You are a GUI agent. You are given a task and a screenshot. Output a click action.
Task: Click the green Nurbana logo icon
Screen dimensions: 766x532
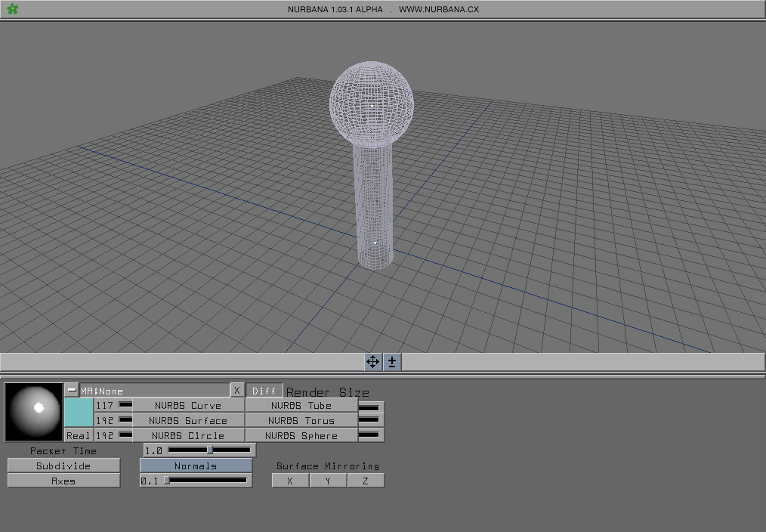coord(13,9)
